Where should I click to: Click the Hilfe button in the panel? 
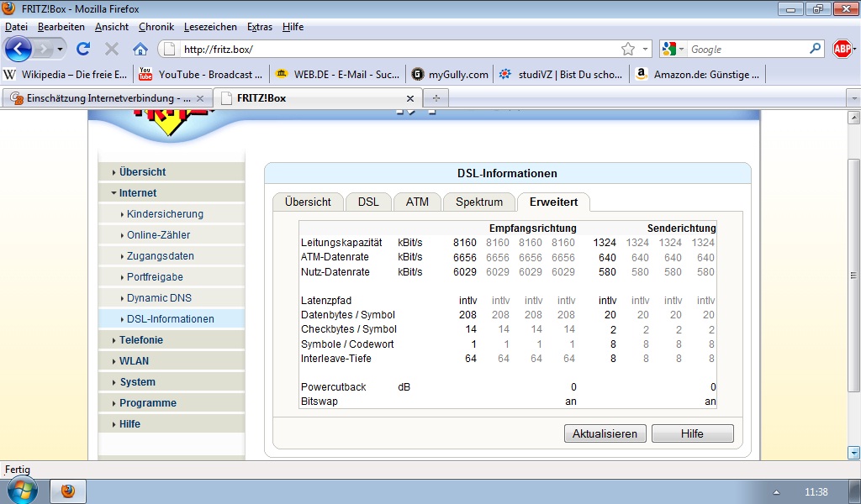coord(693,433)
